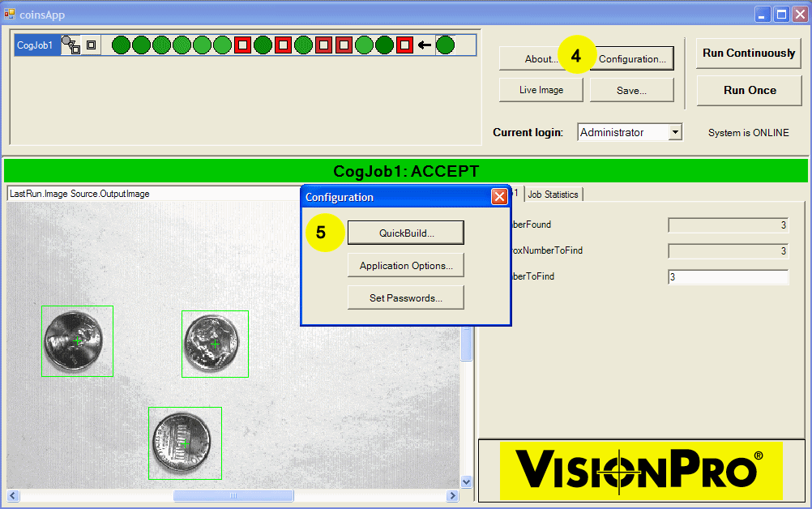This screenshot has width=812, height=509.
Task: Click Set Passwords... button
Action: [x=405, y=297]
